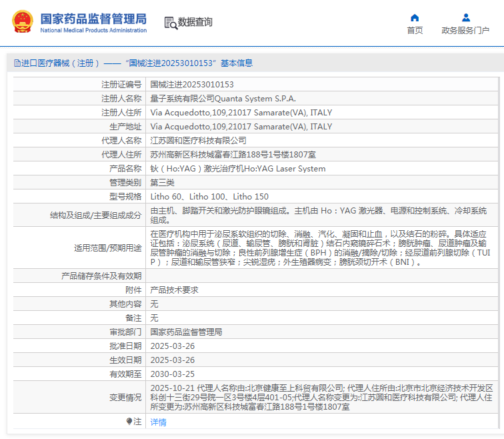Click the 变更情况 change record text

321,397
